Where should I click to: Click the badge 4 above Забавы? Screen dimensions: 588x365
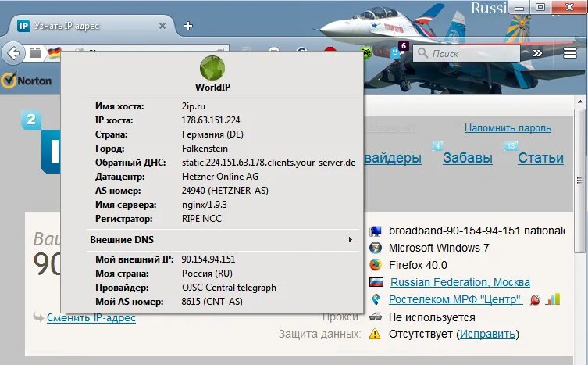click(x=437, y=145)
